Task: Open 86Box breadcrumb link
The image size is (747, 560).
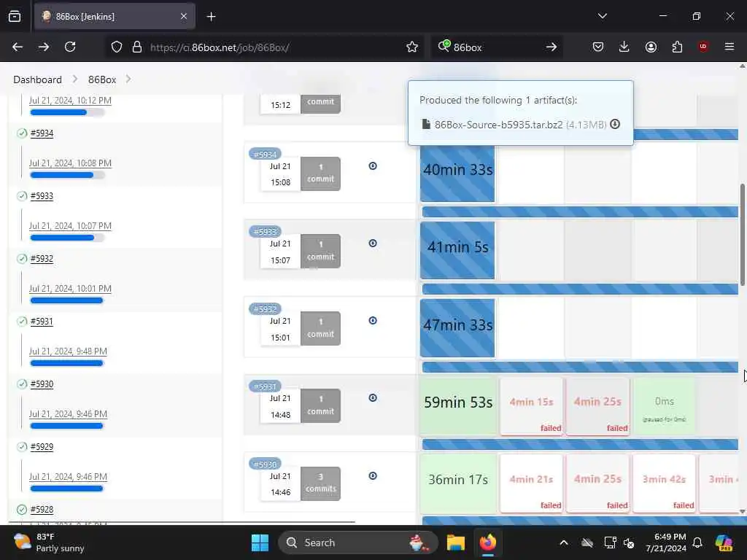Action: [102, 79]
